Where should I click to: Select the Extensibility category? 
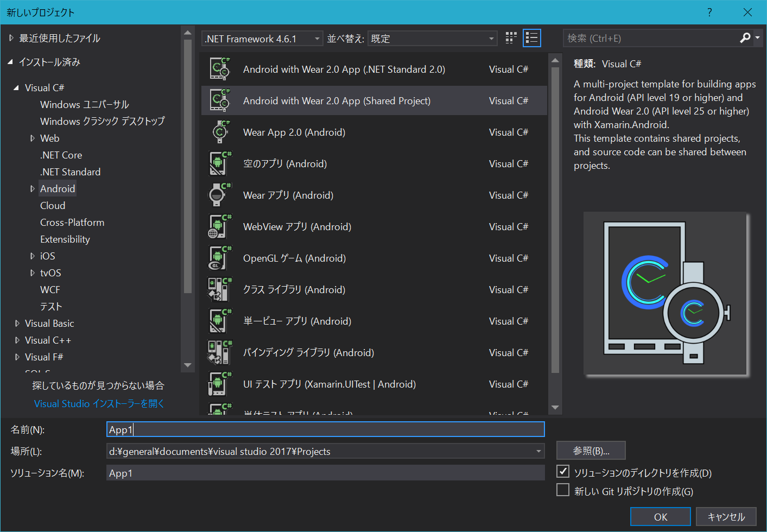[x=65, y=239]
